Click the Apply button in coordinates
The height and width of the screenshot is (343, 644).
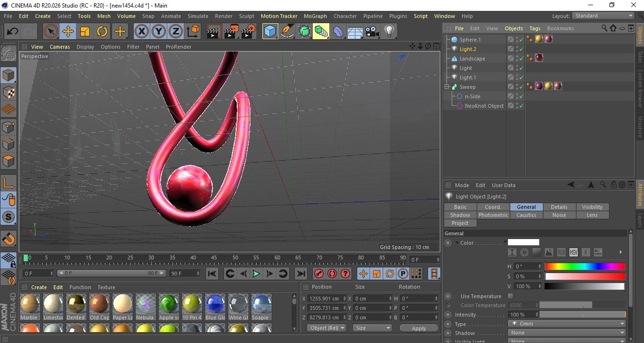[x=419, y=328]
